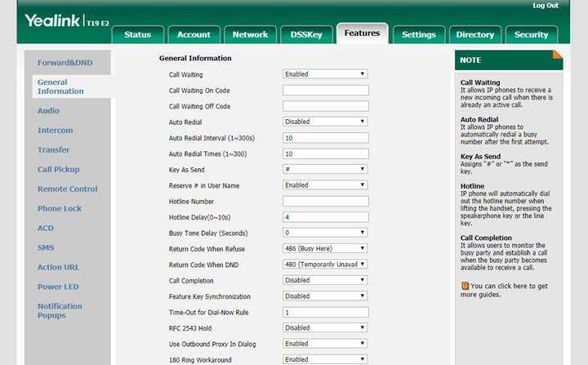The height and width of the screenshot is (365, 588).
Task: Expand the RFC 2543 Hold dropdown
Action: (325, 328)
